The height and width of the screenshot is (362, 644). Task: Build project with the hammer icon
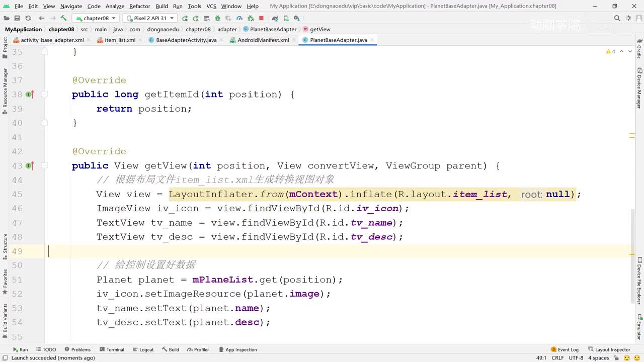coord(63,18)
